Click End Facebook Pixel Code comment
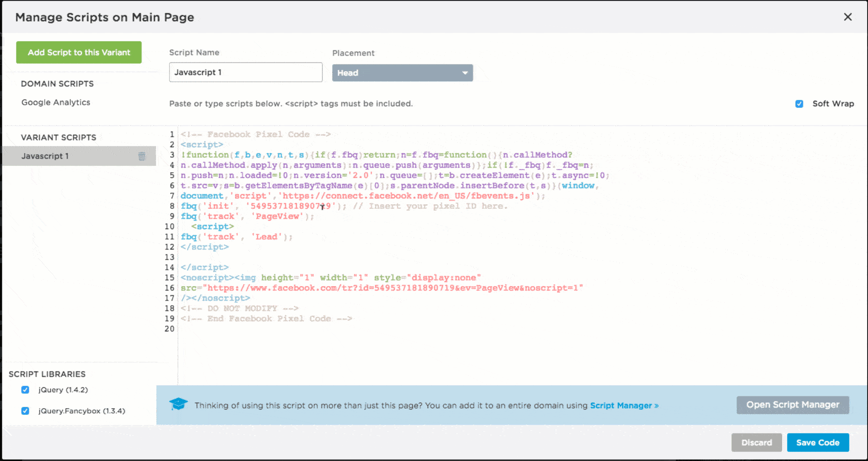The image size is (868, 461). pos(266,319)
